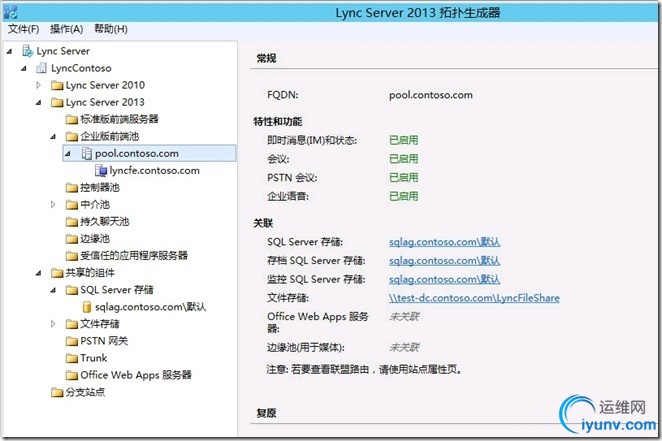
Task: Open the 操作(A) menu
Action: [66, 29]
